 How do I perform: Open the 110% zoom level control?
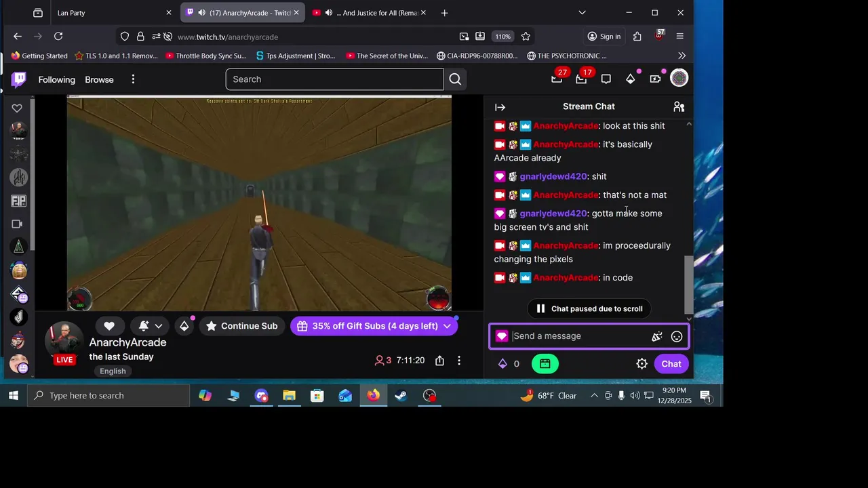(x=502, y=37)
